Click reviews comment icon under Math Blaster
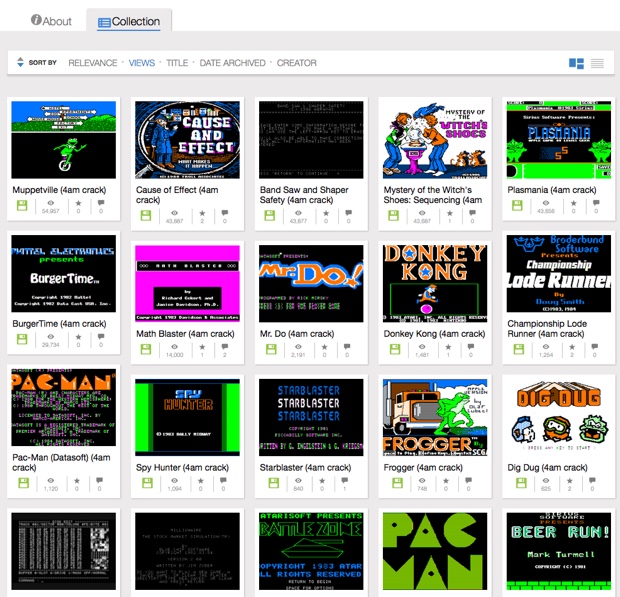This screenshot has height=597, width=620. [225, 347]
